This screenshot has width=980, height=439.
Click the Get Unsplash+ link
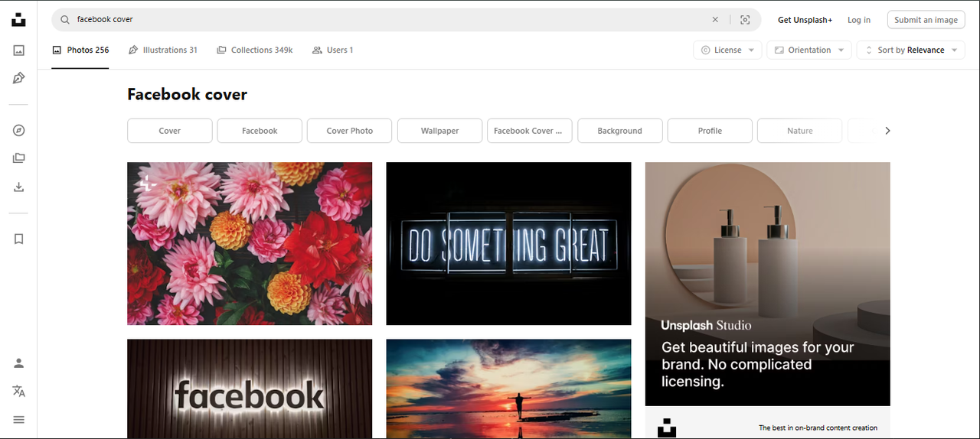(805, 20)
